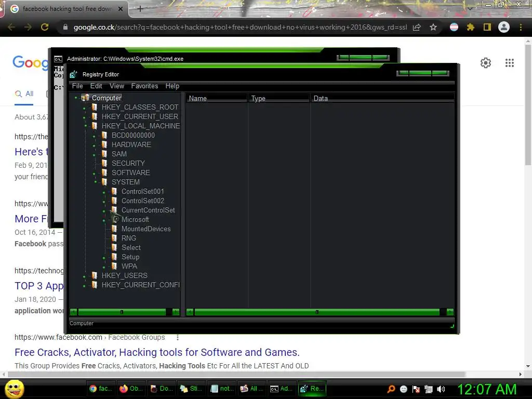Click the MountedDevices folder icon
The image size is (532, 399).
[114, 229]
